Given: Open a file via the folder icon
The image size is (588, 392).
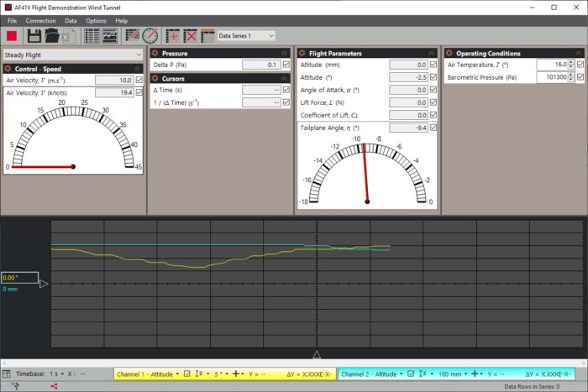Looking at the screenshot, I should click(52, 36).
